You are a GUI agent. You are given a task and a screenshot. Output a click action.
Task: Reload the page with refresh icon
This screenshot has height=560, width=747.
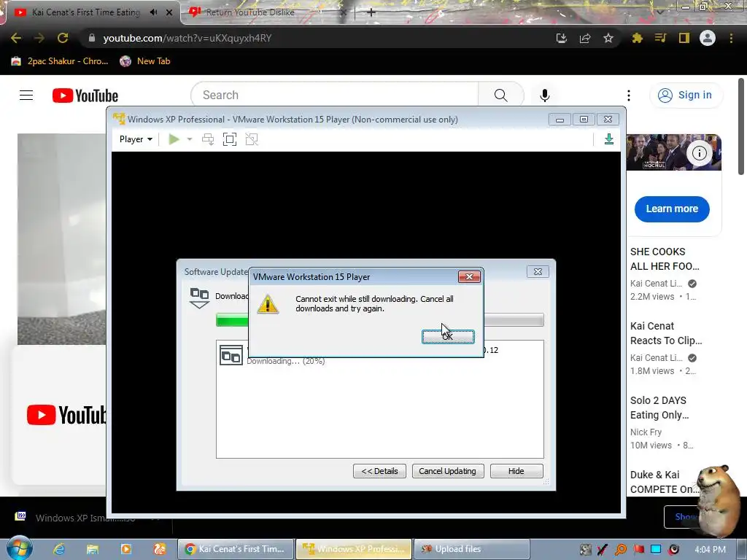tap(63, 38)
